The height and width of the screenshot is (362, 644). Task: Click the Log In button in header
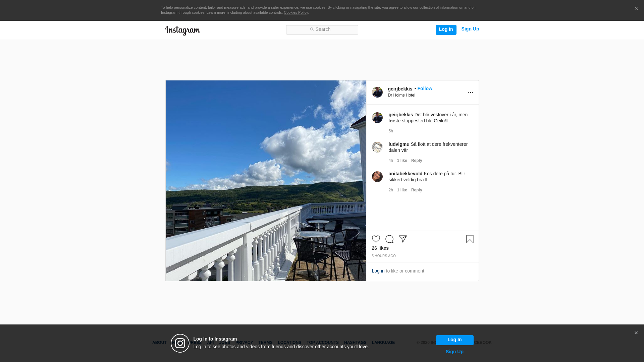click(446, 29)
